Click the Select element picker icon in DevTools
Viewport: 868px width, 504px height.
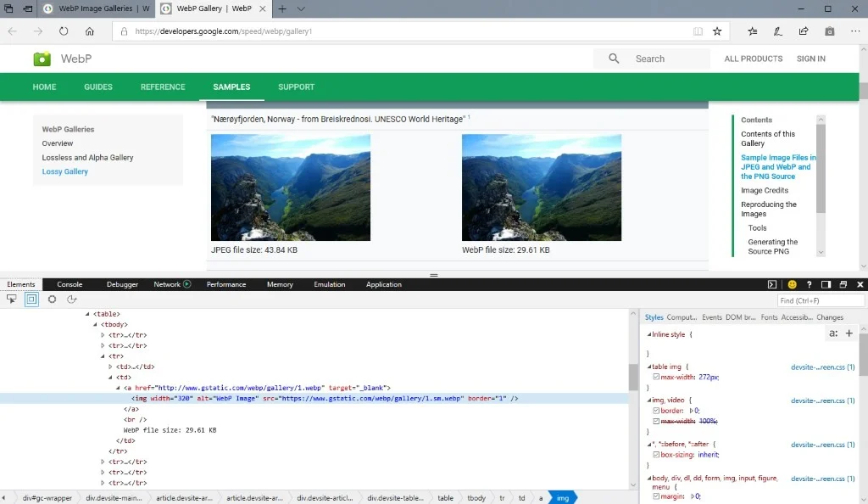coord(12,299)
